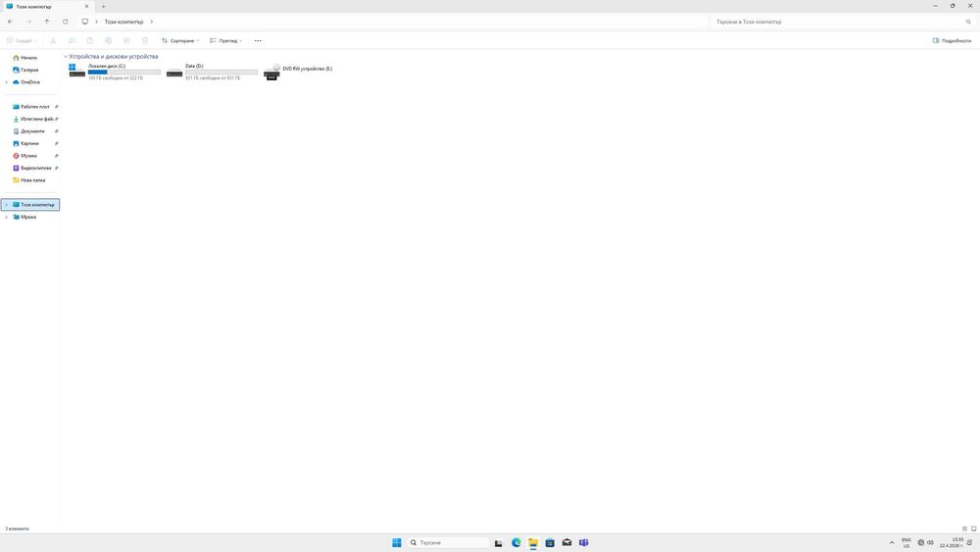
Task: Click the Този компютър breadcrumb segment
Action: [123, 22]
